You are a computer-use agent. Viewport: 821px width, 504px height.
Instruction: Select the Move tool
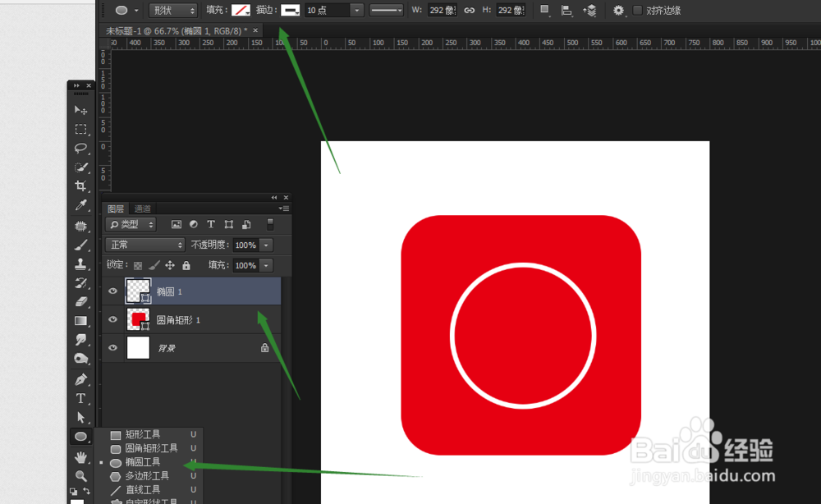80,110
